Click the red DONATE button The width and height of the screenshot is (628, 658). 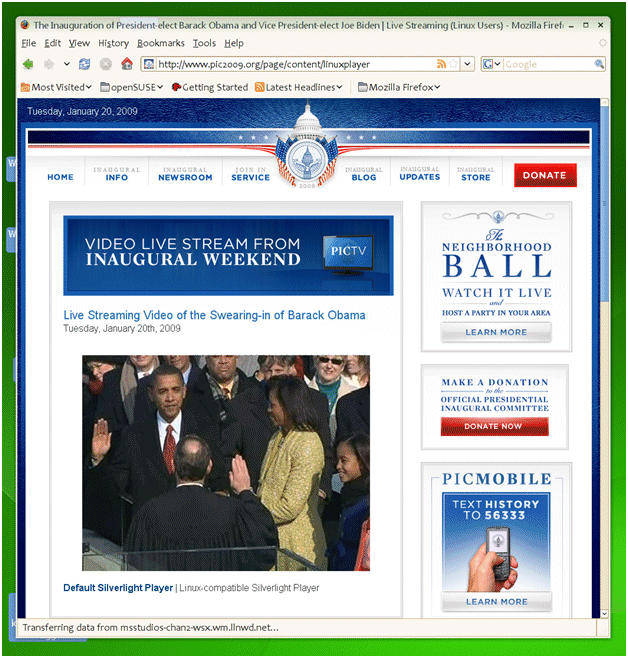545,175
